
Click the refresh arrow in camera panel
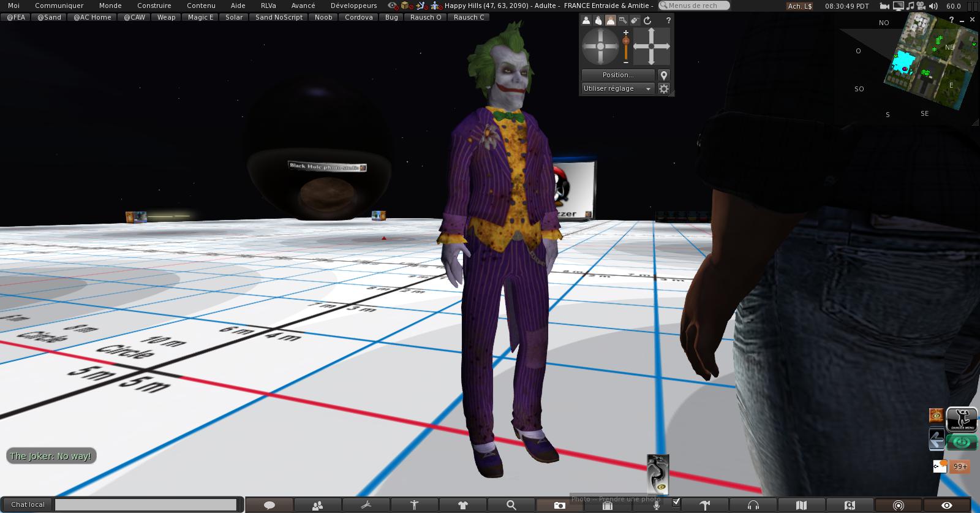pos(647,20)
